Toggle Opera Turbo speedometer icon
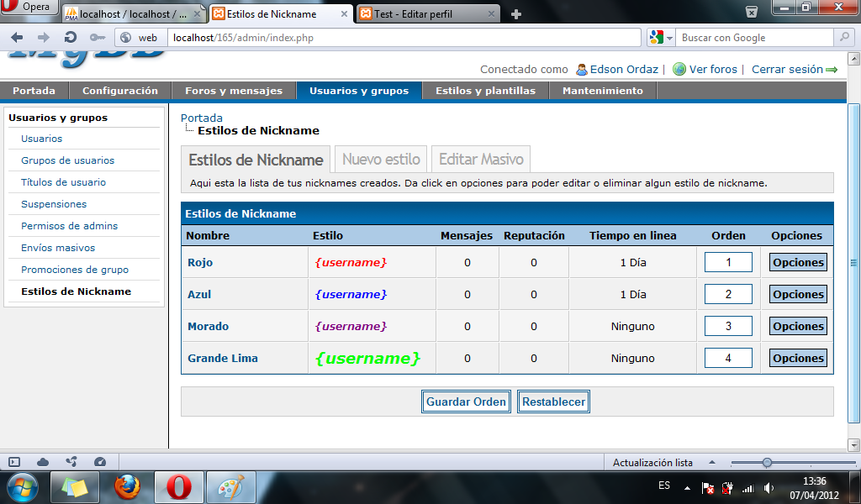The width and height of the screenshot is (861, 504). point(100,462)
